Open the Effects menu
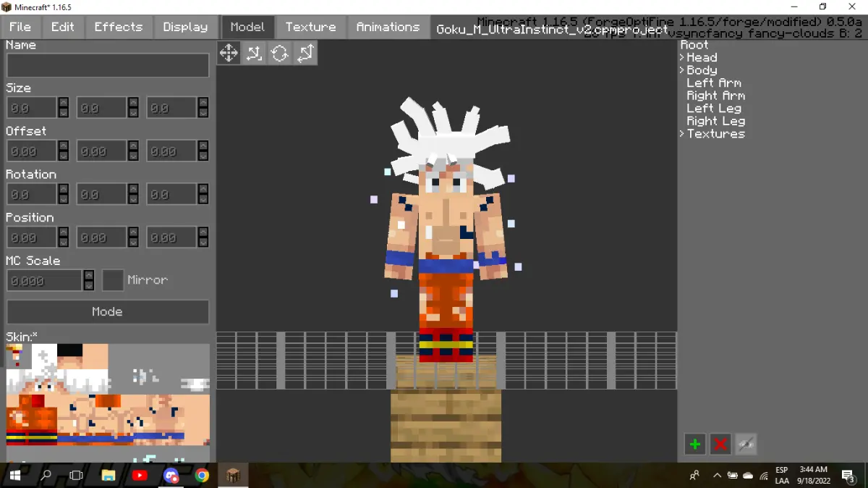 (119, 27)
